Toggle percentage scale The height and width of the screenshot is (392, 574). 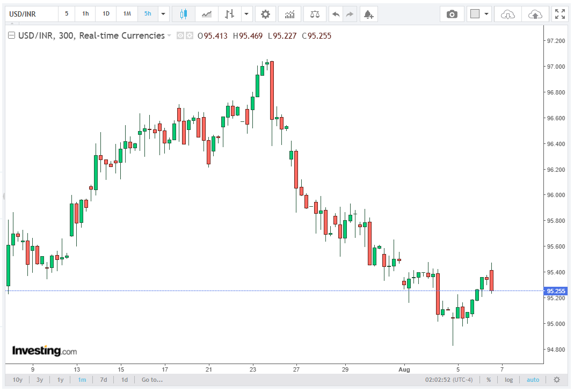[489, 380]
